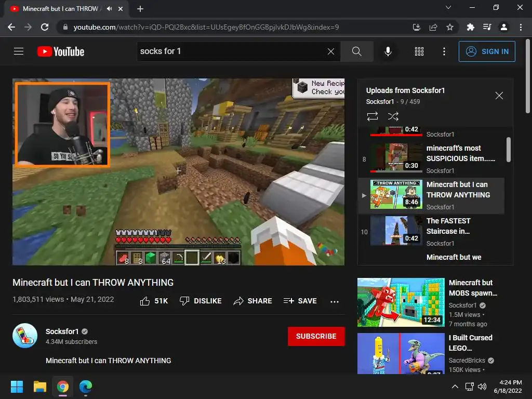Go forward in browser history
This screenshot has height=399, width=532.
point(28,27)
